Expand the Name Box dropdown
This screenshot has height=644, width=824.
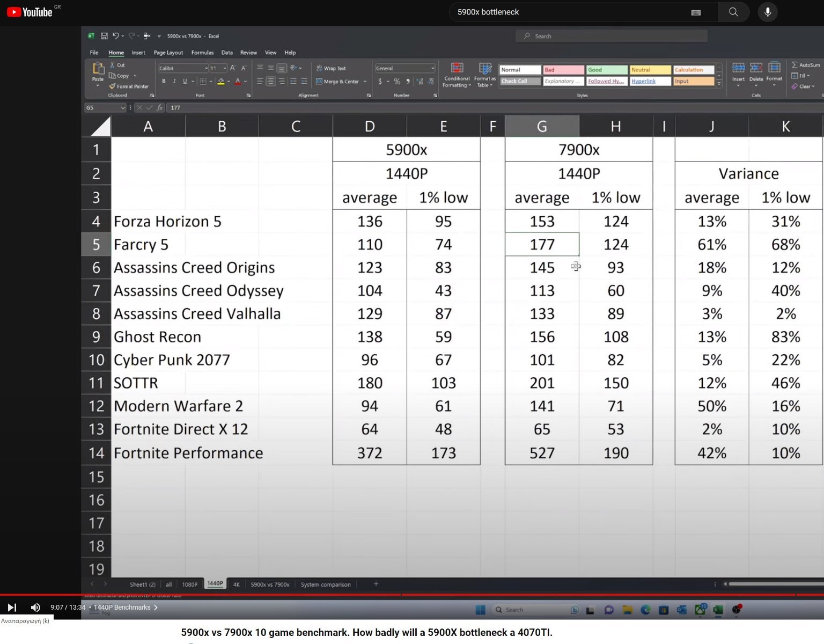[x=123, y=108]
